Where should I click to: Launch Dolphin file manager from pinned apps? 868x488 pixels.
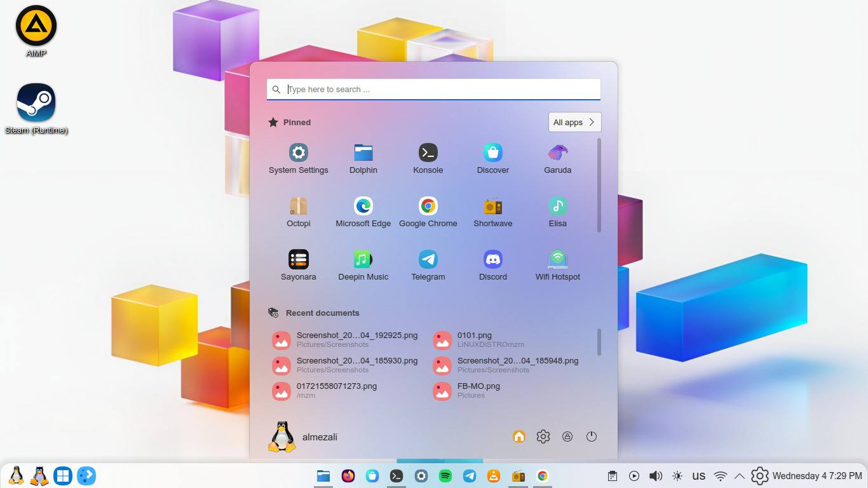coord(363,159)
